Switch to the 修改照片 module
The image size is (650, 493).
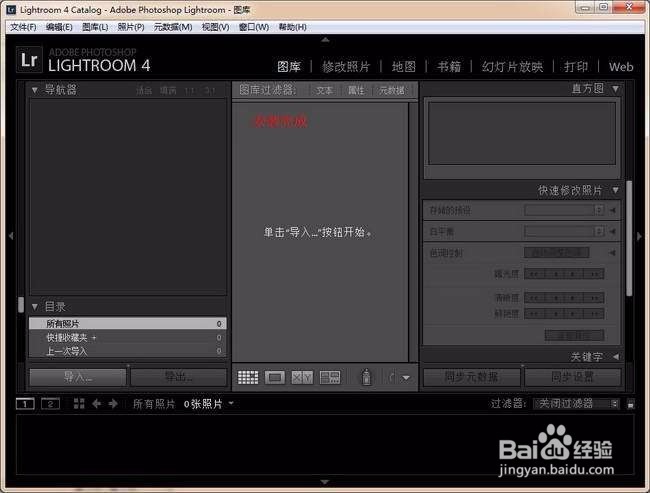click(346, 67)
